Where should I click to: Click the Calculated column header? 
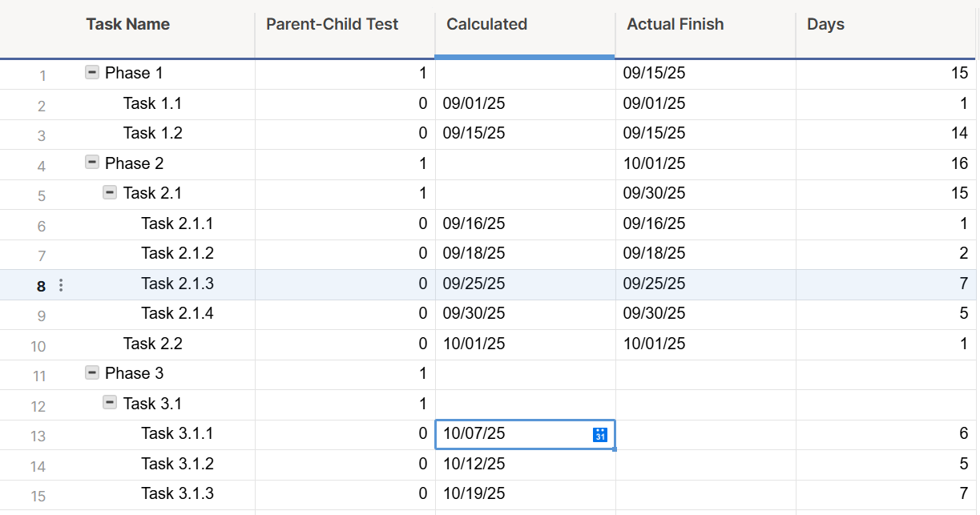486,24
